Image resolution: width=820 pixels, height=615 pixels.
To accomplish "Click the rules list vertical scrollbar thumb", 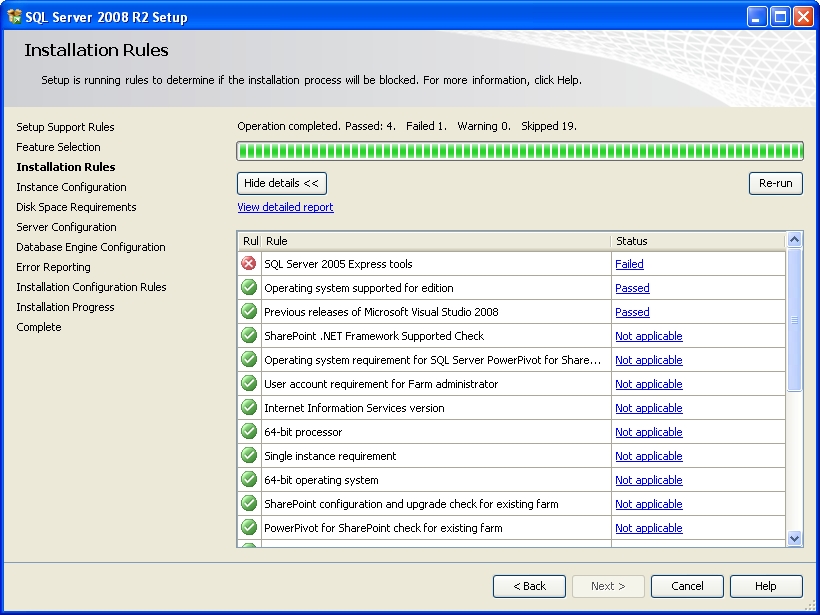I will point(794,320).
